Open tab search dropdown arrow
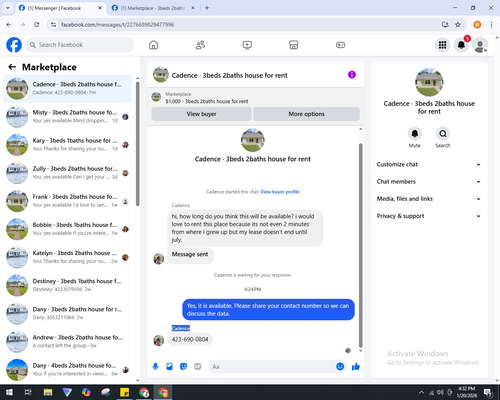This screenshot has height=400, width=500. [x=8, y=8]
